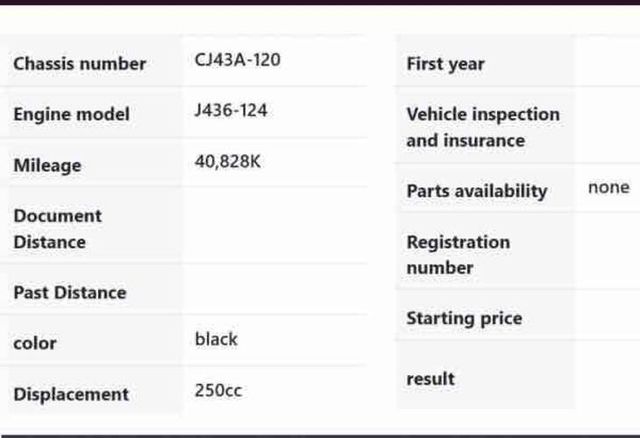Select the chassis value CJ43A-120
This screenshot has width=640, height=438.
coord(237,60)
